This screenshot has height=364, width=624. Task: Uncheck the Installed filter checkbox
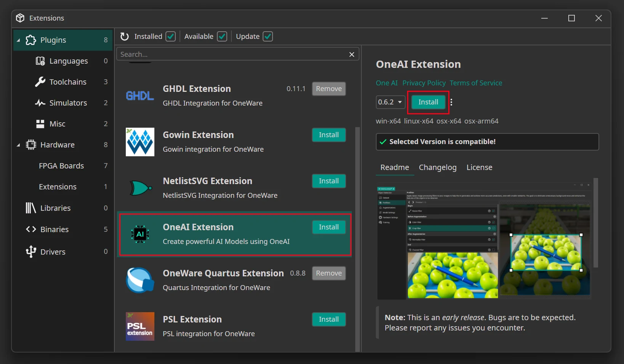(x=171, y=37)
